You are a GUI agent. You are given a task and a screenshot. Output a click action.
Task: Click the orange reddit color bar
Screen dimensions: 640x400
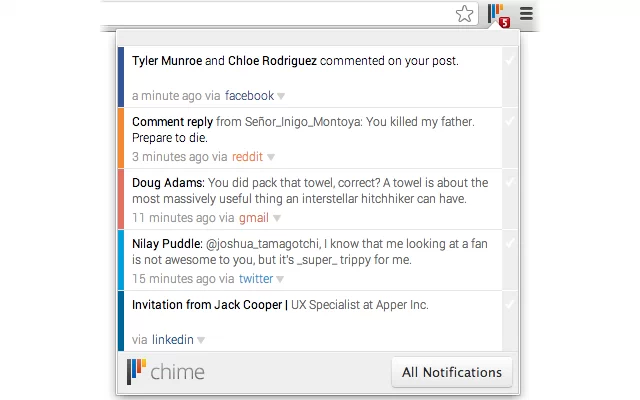point(121,138)
